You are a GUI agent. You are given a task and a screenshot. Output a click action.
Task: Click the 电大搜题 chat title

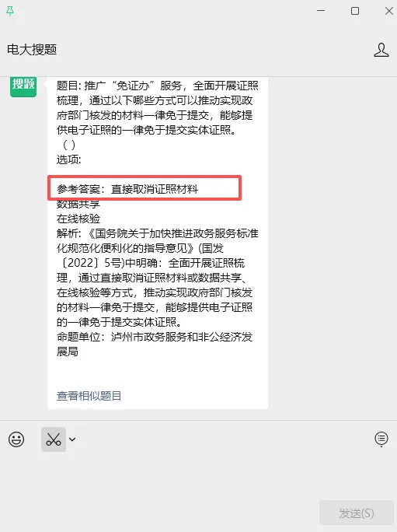coord(32,50)
